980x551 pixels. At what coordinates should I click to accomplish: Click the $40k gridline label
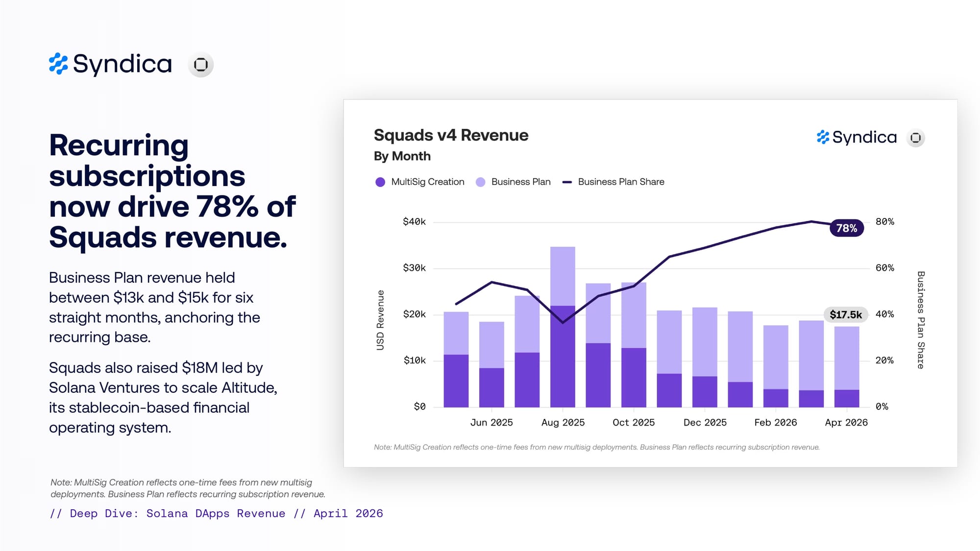[x=414, y=222]
